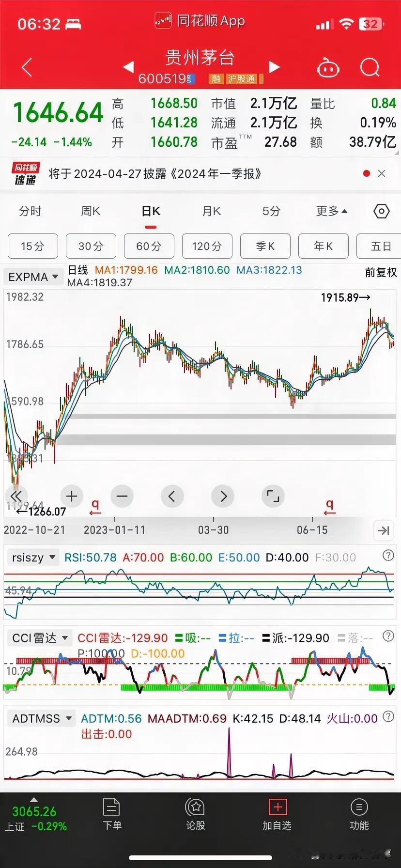401x868 pixels.
Task: Go back using the left arrow
Action: pos(27,67)
